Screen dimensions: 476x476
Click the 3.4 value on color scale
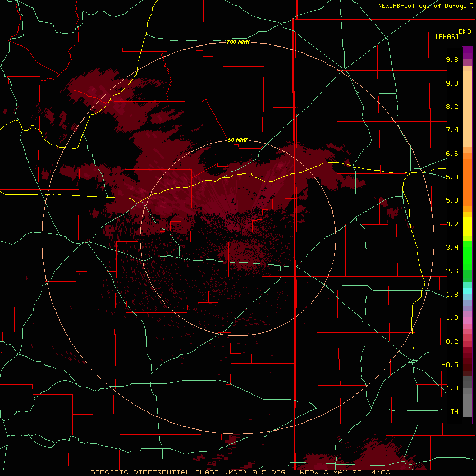(452, 248)
